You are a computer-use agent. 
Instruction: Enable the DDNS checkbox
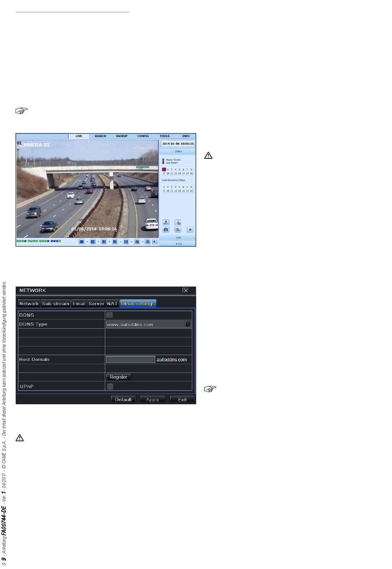[x=110, y=315]
